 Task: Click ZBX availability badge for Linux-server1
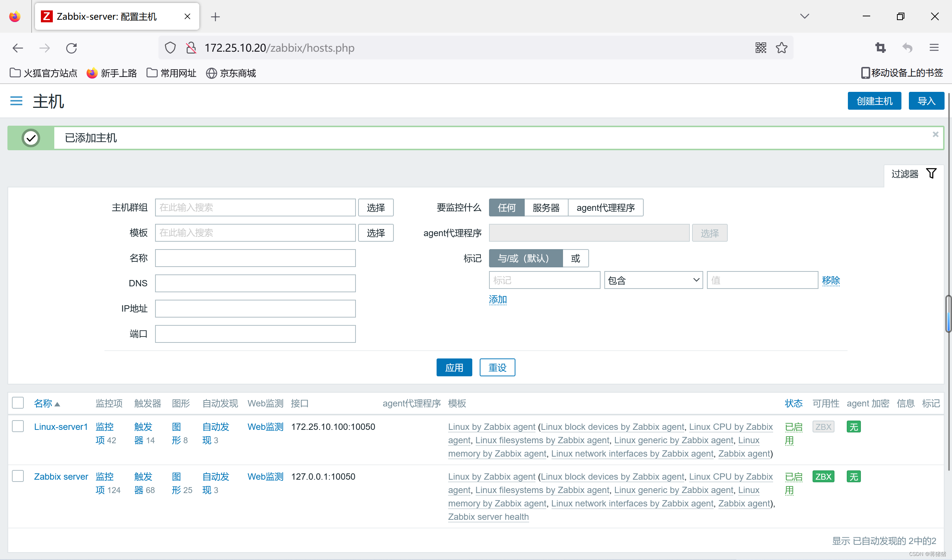click(824, 427)
